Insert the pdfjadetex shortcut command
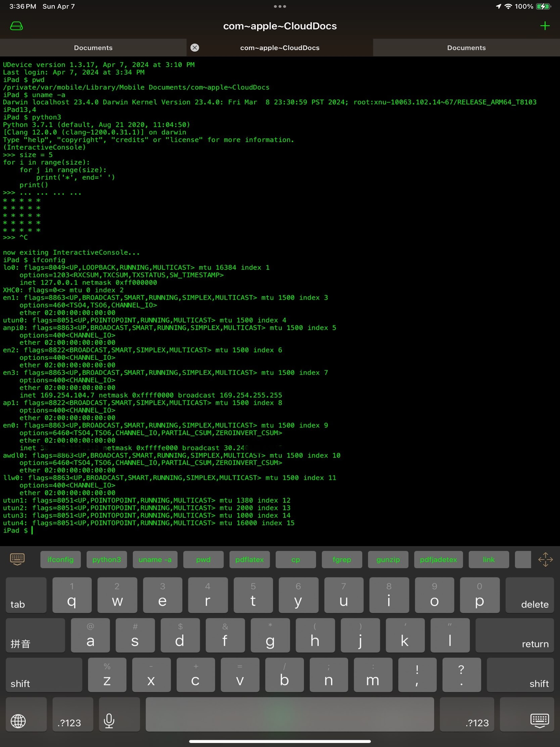Viewport: 560px width, 747px height. tap(438, 560)
